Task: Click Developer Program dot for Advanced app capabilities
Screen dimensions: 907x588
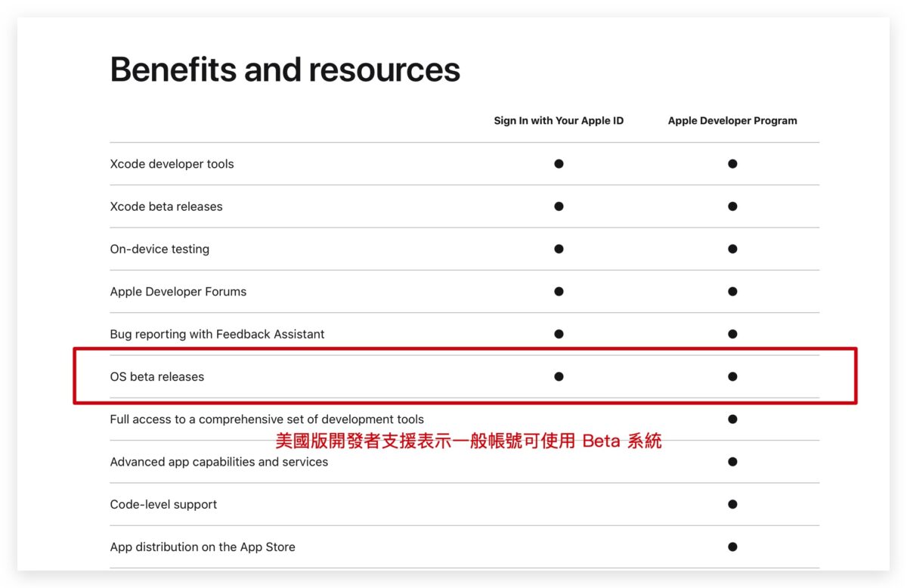Action: pyautogui.click(x=732, y=462)
